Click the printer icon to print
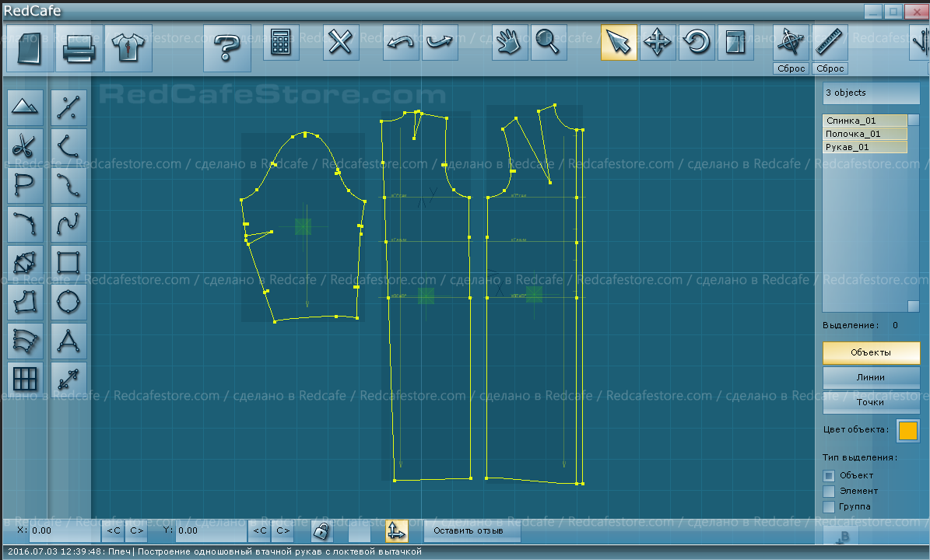 (x=79, y=48)
